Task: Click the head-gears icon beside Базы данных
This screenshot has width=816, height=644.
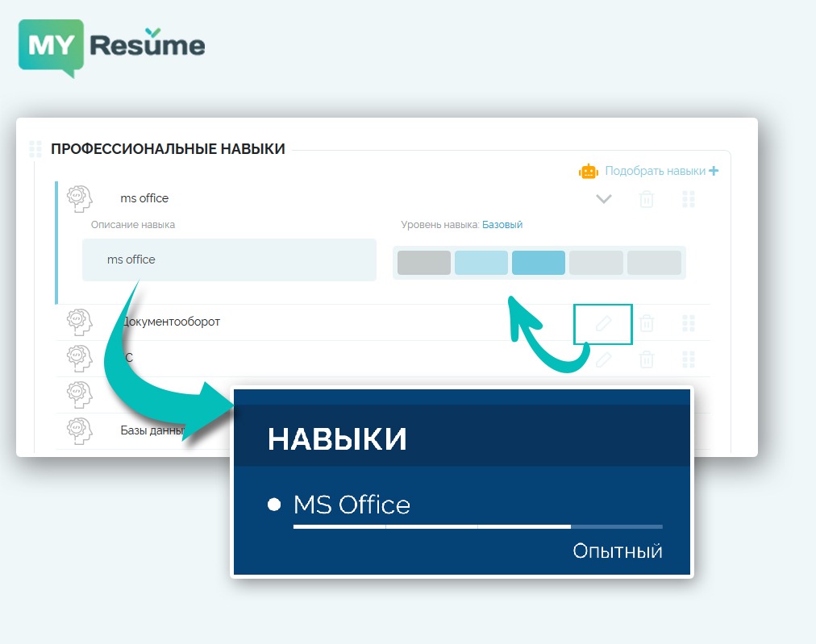Action: coord(79,431)
